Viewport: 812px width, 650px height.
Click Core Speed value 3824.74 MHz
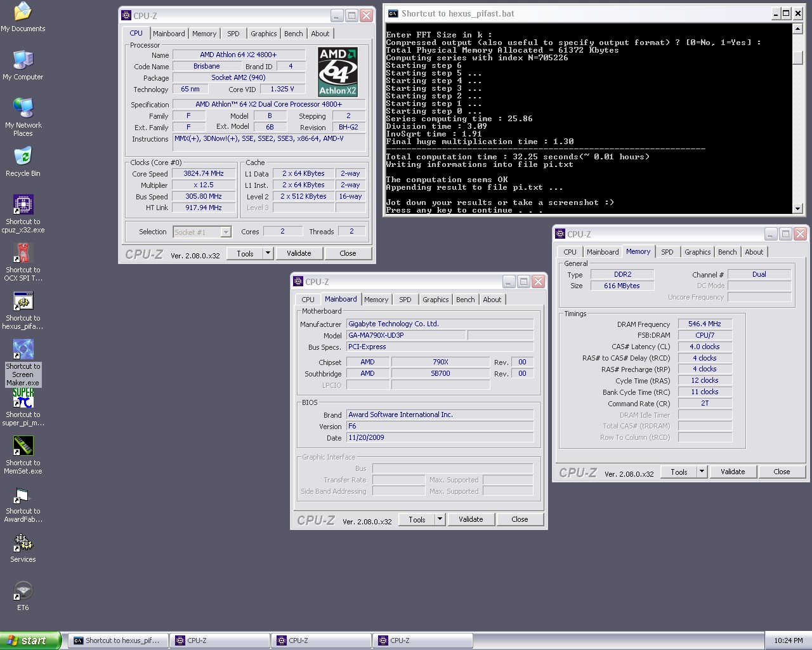coord(204,173)
